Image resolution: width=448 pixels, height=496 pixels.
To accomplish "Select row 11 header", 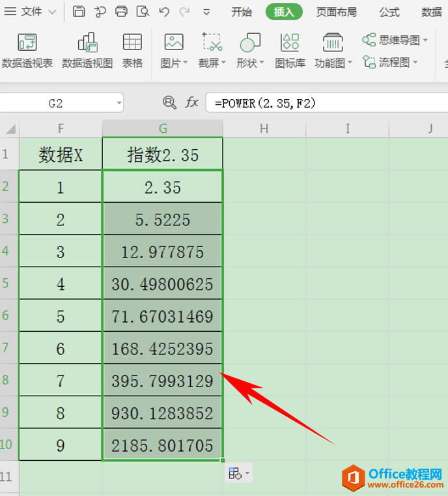I will coord(9,476).
